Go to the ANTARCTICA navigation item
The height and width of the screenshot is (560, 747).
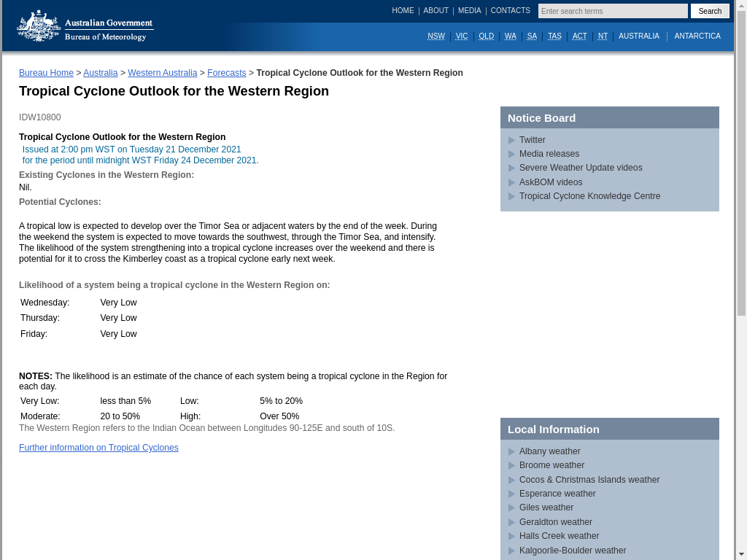tap(697, 36)
